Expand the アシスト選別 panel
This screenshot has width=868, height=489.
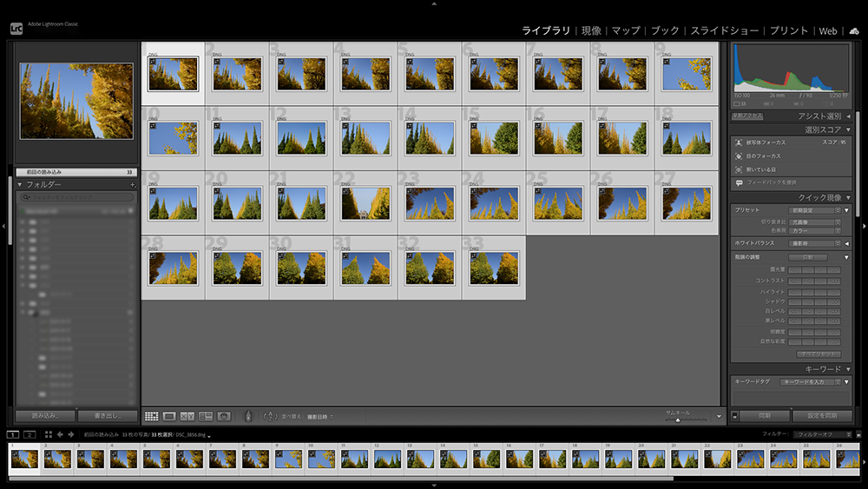click(x=848, y=116)
